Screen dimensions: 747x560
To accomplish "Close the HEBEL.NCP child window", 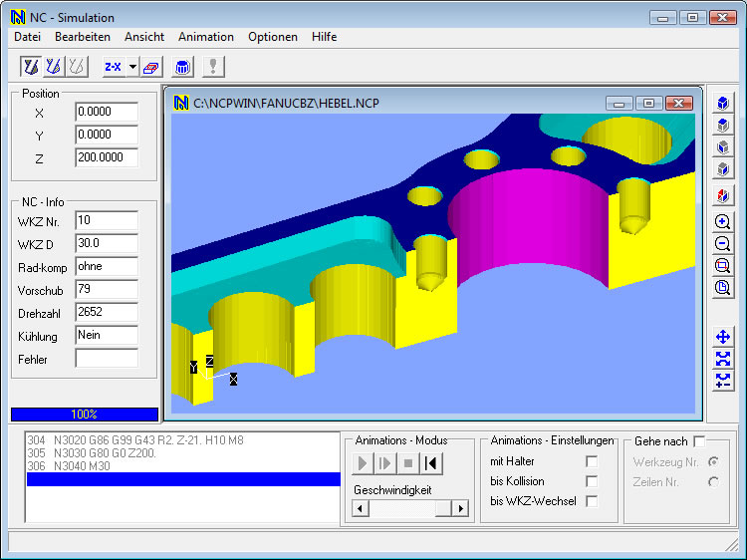I will pyautogui.click(x=678, y=103).
